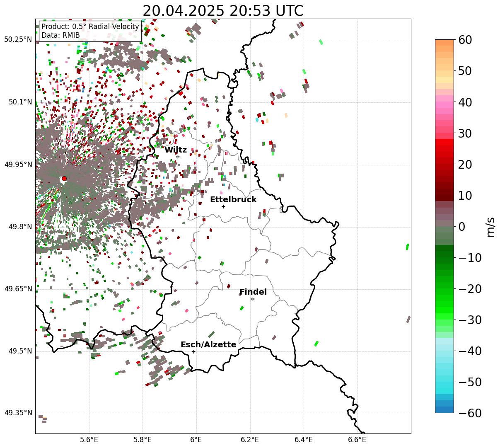Click the 49.95°N latitude label
500x448 pixels.
point(18,164)
